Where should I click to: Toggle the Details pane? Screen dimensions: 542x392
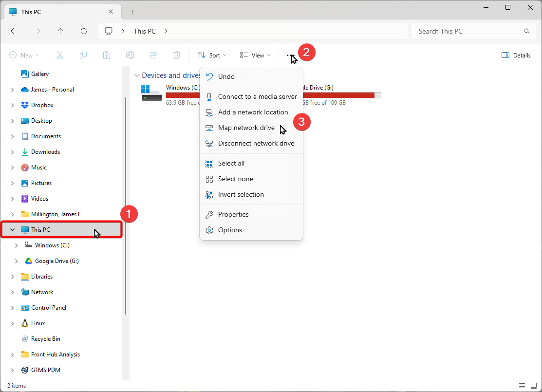point(516,56)
